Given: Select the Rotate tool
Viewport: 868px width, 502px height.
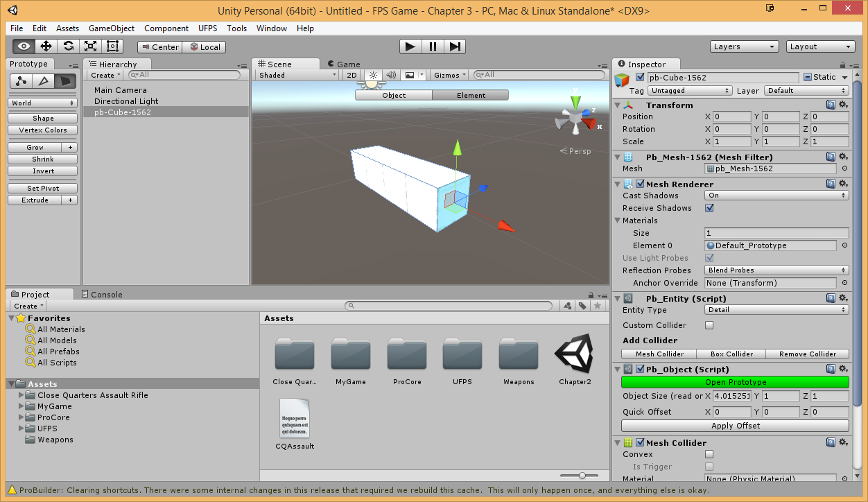Looking at the screenshot, I should (x=68, y=46).
